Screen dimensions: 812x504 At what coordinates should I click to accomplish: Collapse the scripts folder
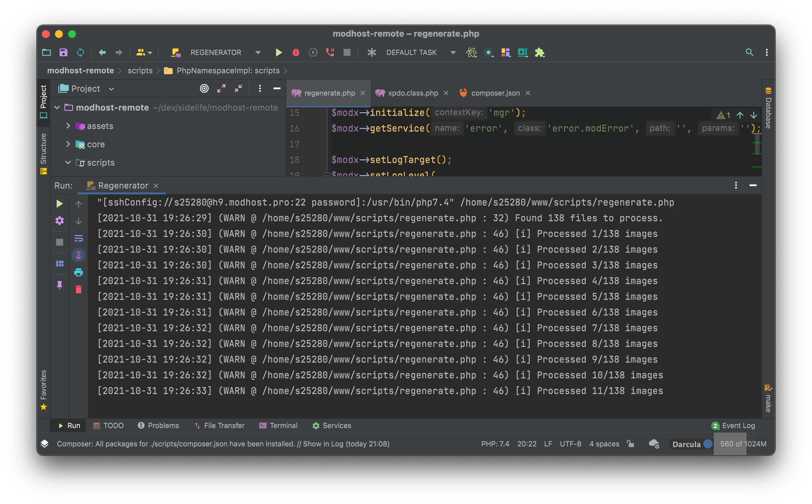pyautogui.click(x=68, y=162)
